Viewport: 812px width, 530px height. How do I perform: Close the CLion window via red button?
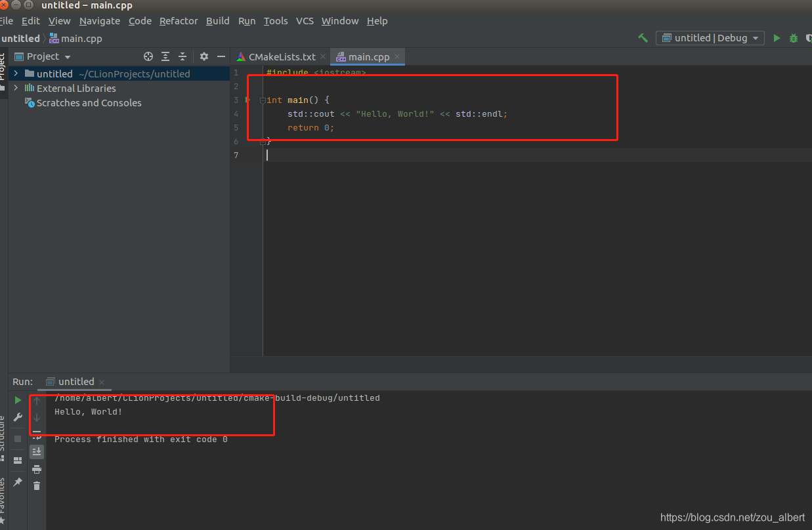click(4, 5)
